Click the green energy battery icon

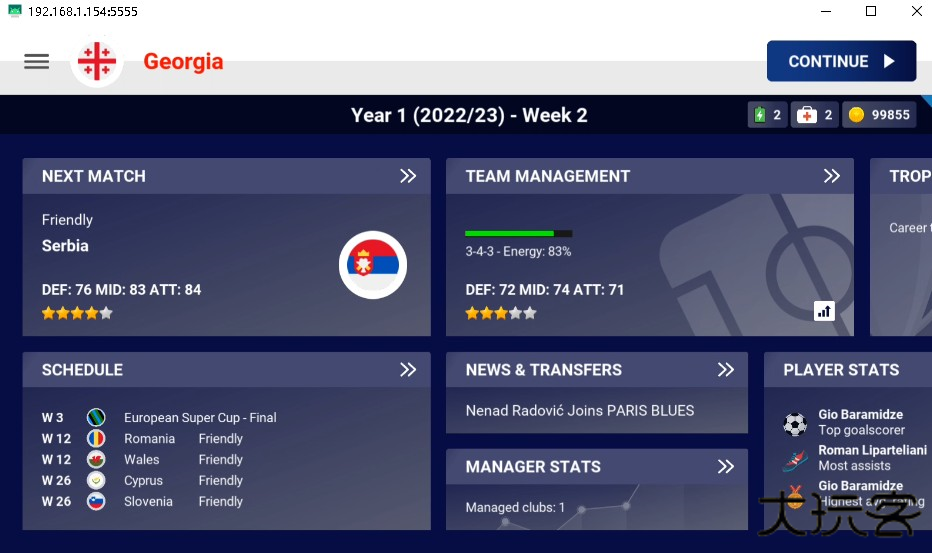pos(759,115)
